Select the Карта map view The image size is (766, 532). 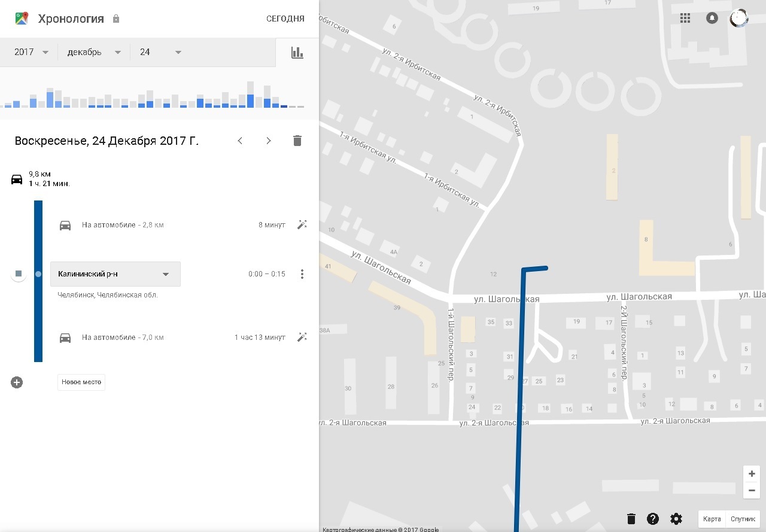point(712,519)
